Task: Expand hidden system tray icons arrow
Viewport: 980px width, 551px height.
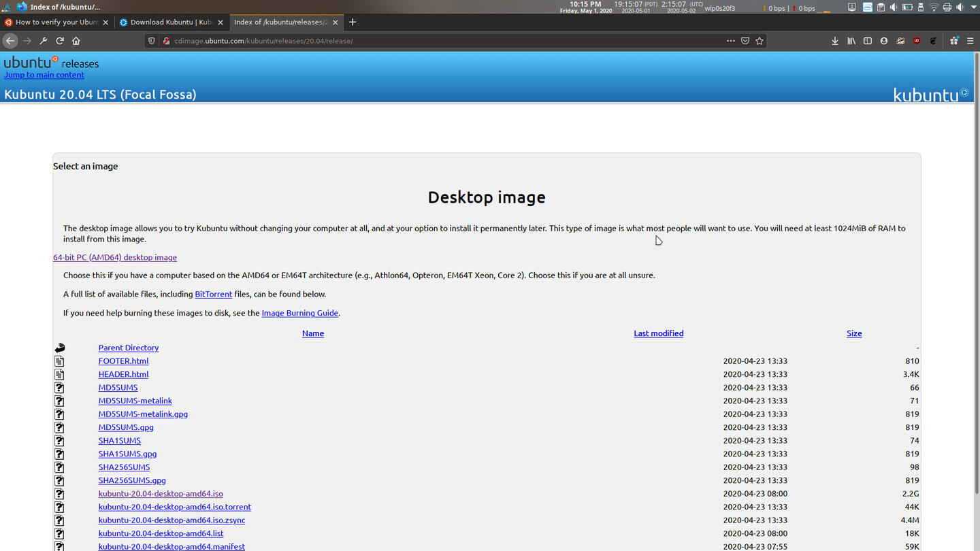Action: point(974,7)
